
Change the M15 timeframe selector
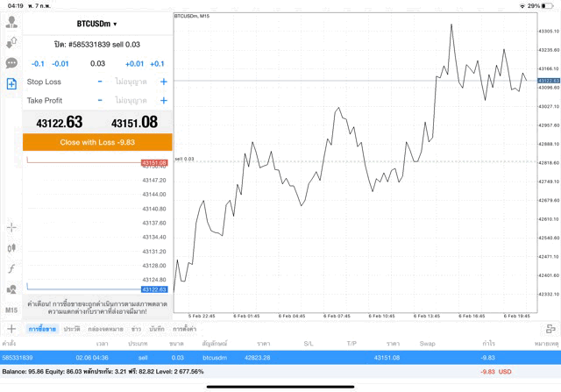click(11, 310)
